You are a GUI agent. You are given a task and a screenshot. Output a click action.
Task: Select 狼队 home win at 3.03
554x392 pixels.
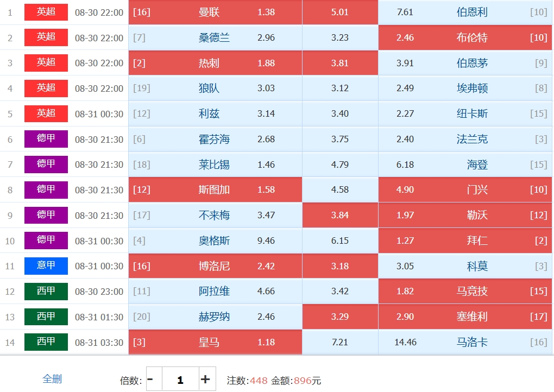click(215, 88)
